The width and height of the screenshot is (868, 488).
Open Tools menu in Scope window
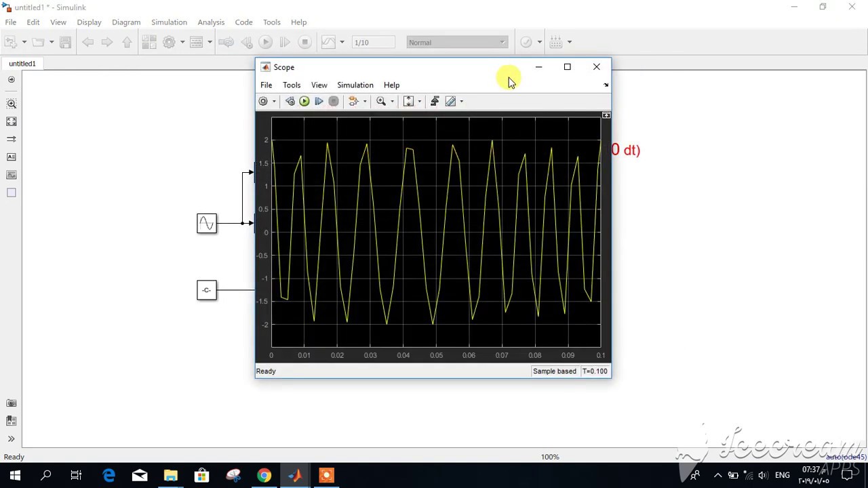[292, 85]
